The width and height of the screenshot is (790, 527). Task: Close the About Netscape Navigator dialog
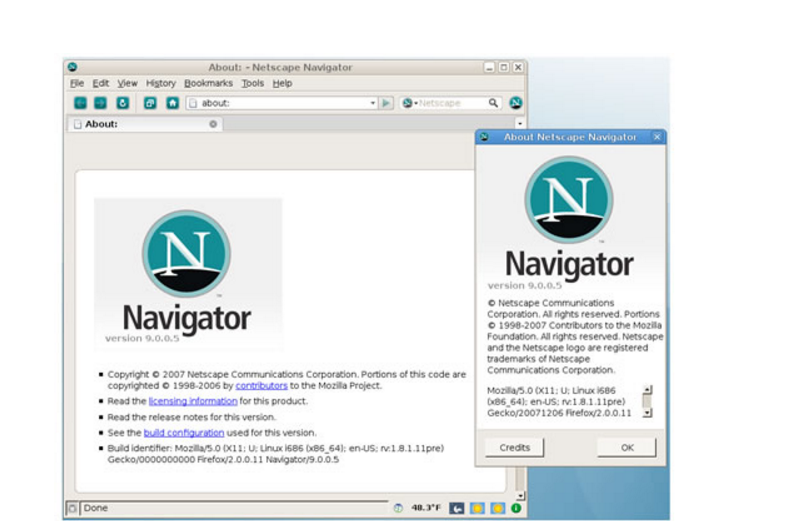(x=657, y=137)
